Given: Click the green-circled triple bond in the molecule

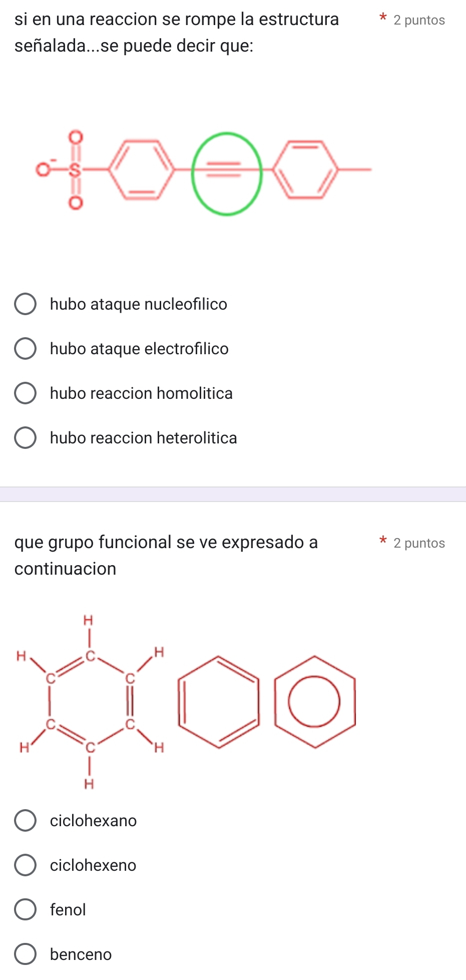Looking at the screenshot, I should [x=226, y=173].
